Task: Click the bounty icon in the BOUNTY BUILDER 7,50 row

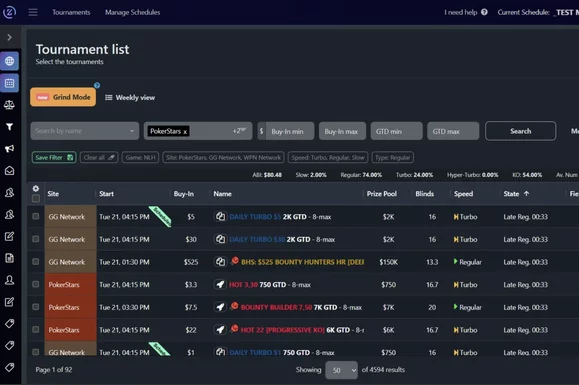Action: click(x=234, y=306)
